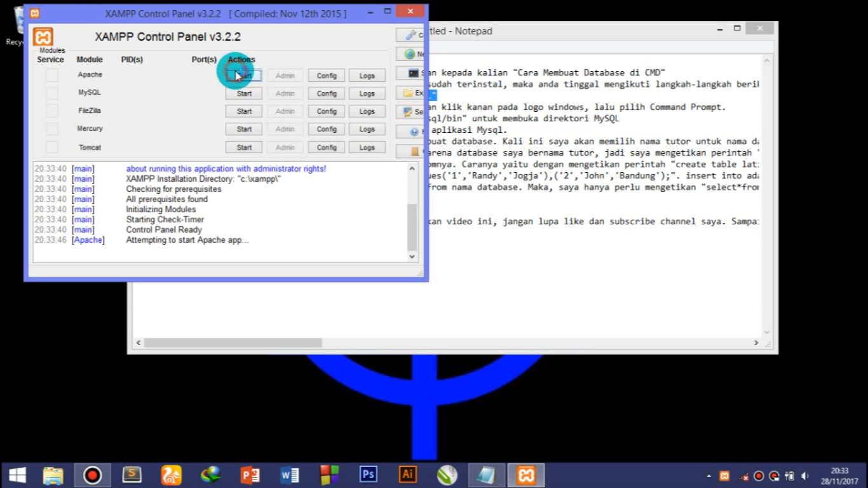Open the battery power tray icon
868x488 pixels.
point(790,476)
